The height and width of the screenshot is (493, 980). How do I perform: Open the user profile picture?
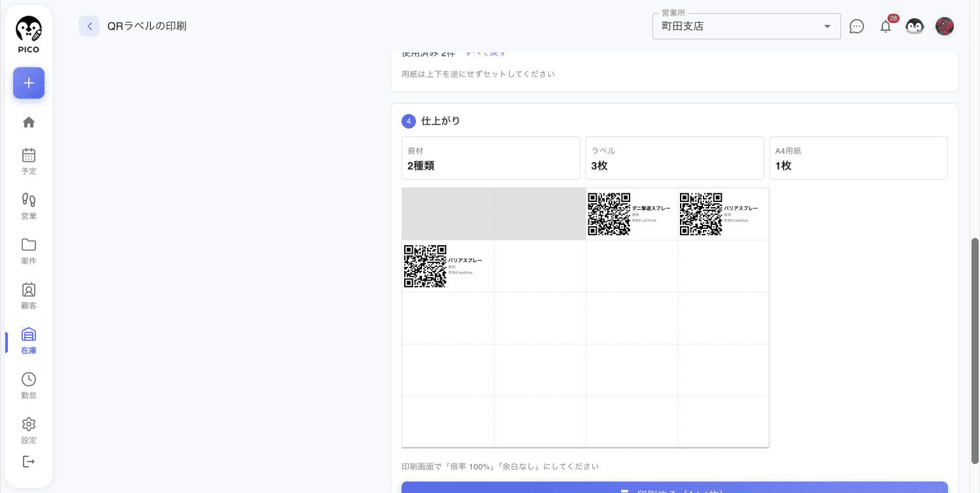pyautogui.click(x=945, y=26)
